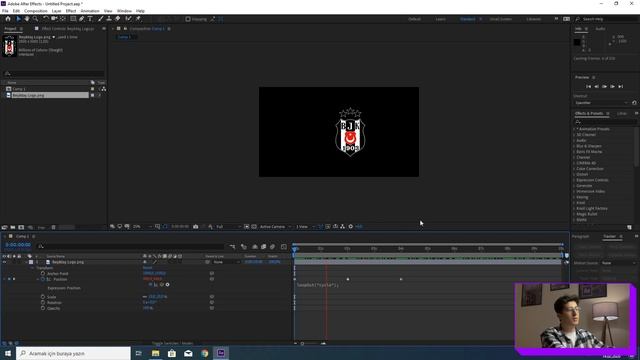Toggle the expression enable switch under Position

(151, 284)
